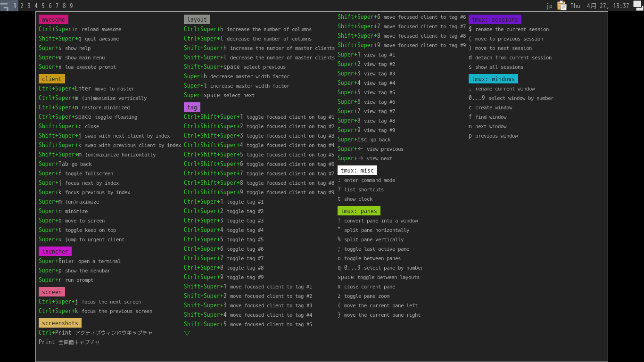
Task: Switch to tag 7 in the taglist
Action: (x=57, y=6)
